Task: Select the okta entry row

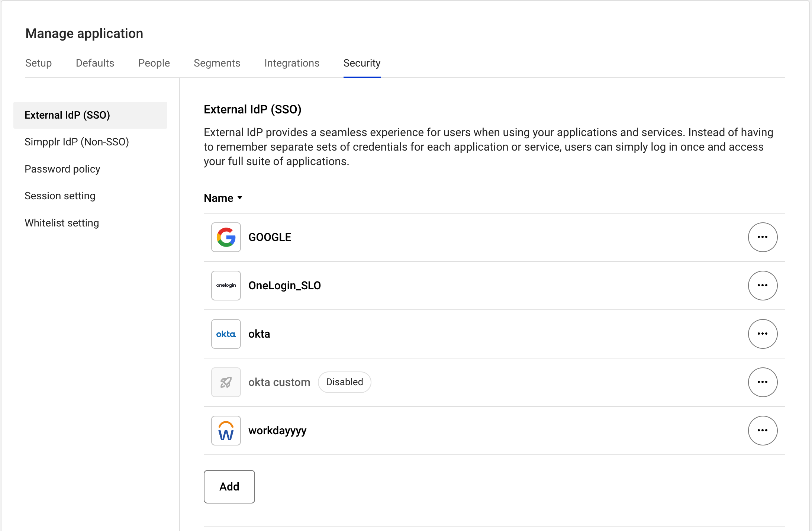Action: [x=259, y=334]
